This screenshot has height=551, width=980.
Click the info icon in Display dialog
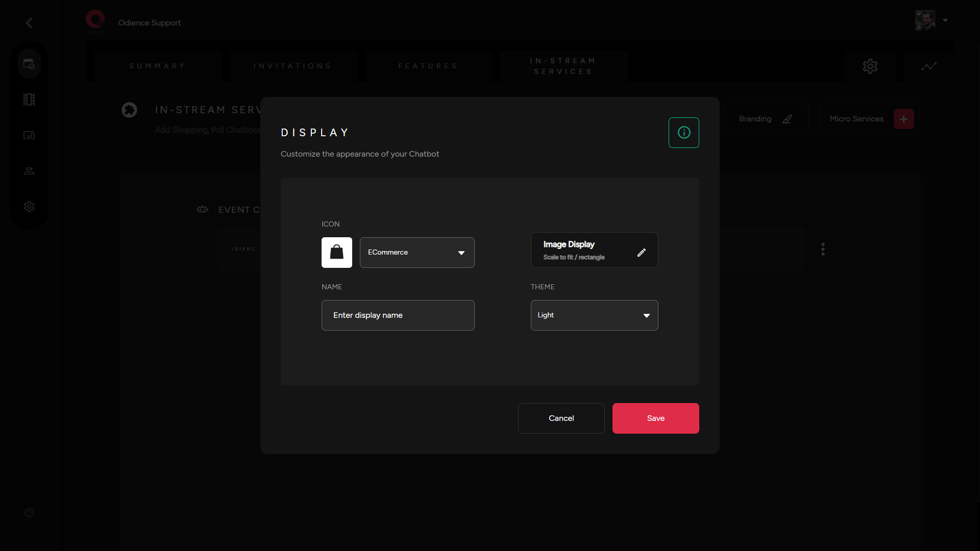click(683, 133)
